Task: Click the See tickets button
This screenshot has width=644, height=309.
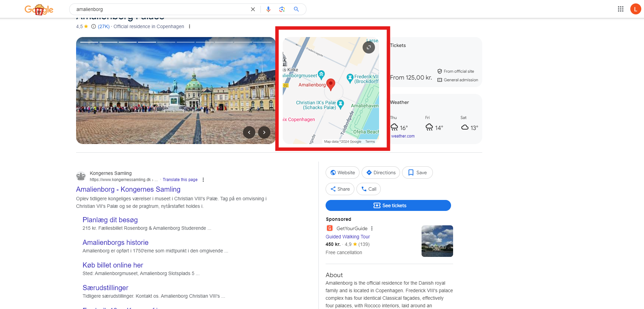Action: pyautogui.click(x=388, y=205)
